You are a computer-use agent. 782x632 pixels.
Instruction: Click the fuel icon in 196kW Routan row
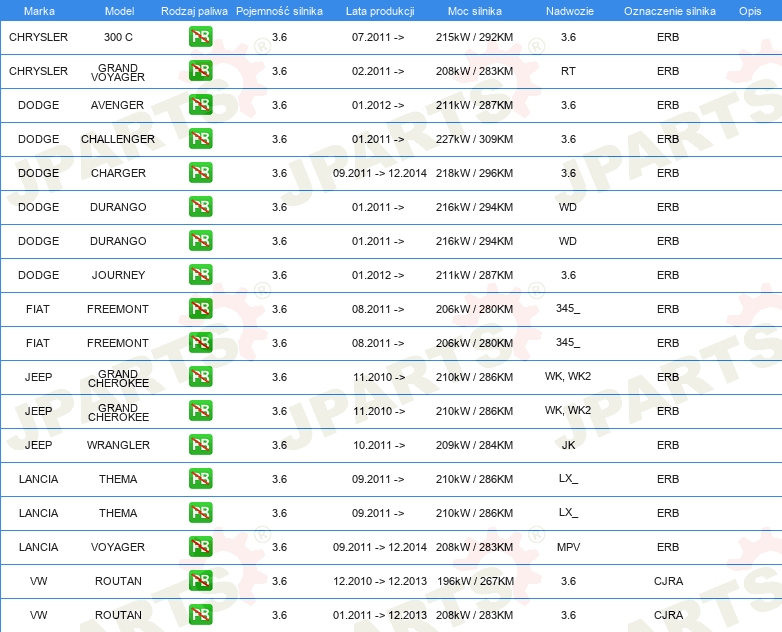[200, 581]
